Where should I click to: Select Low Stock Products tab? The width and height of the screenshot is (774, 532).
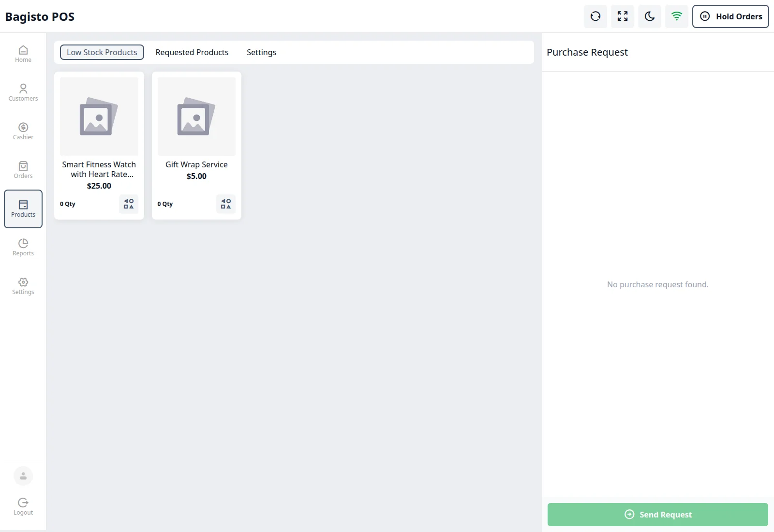point(102,52)
